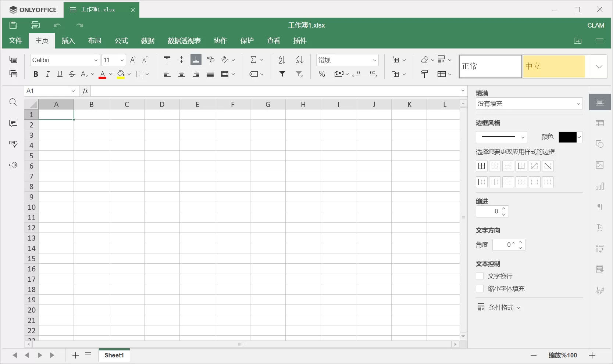The image size is (613, 364).
Task: Toggle bold formatting
Action: [35, 74]
